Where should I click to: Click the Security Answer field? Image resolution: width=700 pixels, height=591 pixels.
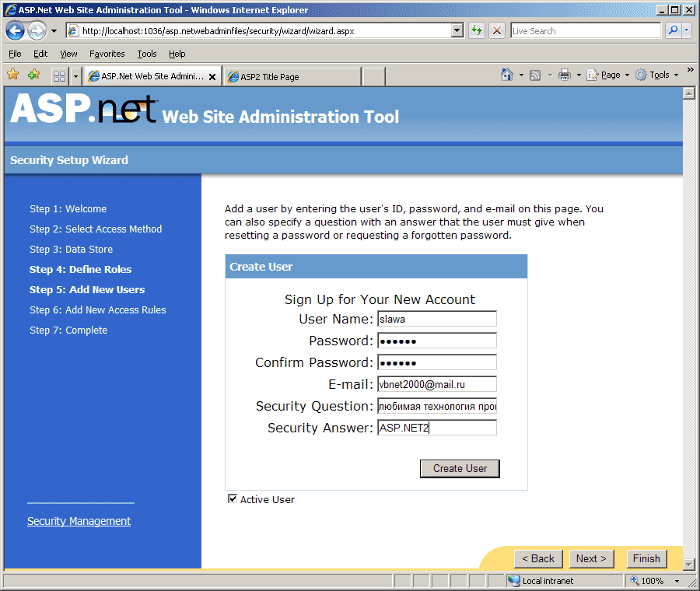click(x=437, y=428)
